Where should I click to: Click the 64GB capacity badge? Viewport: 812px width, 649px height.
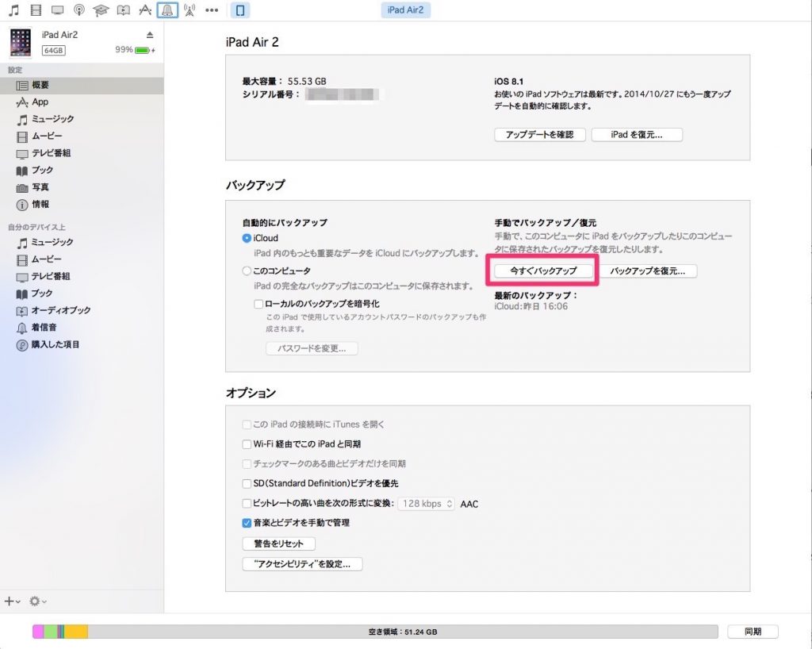[53, 50]
